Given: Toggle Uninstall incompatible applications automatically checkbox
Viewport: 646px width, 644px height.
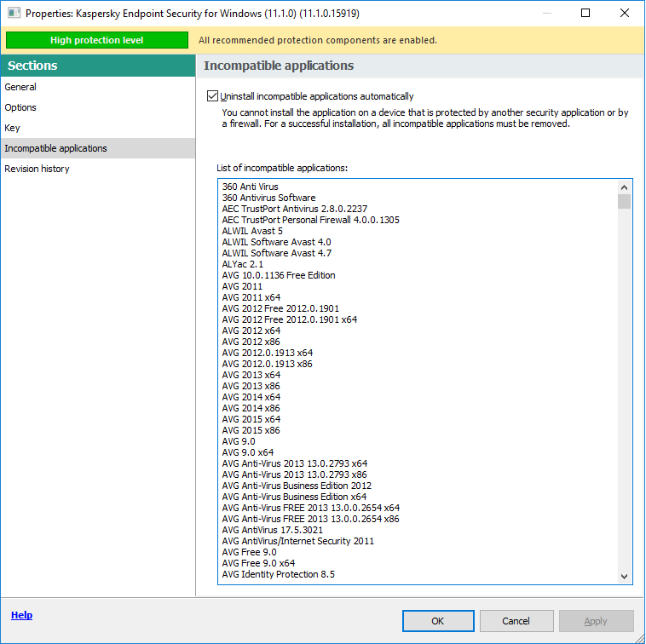Looking at the screenshot, I should coord(212,96).
